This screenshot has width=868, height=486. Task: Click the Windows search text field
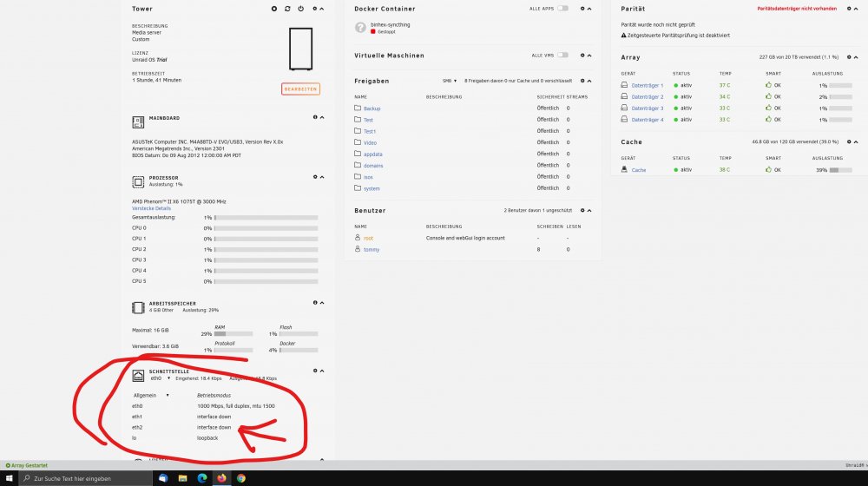[x=86, y=478]
